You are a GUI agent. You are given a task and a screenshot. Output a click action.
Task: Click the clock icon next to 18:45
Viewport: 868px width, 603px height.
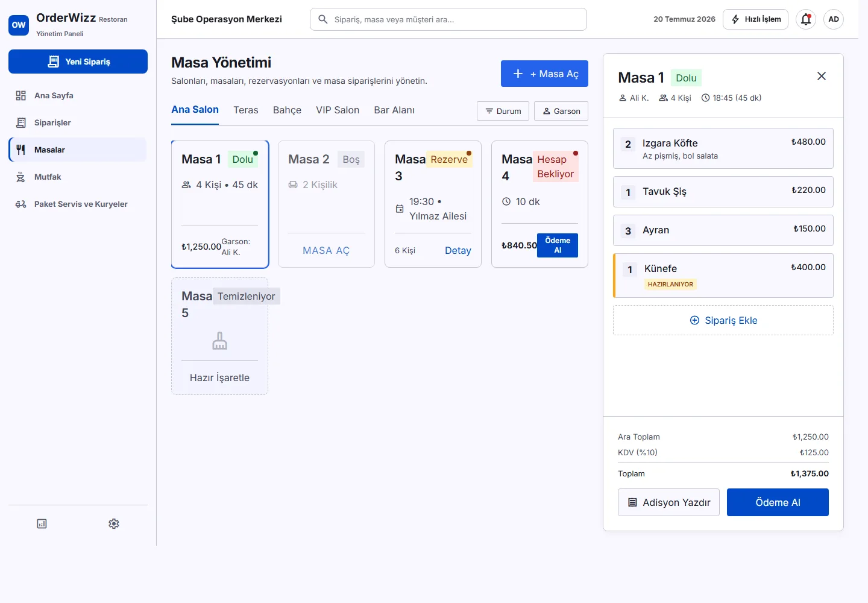point(705,98)
